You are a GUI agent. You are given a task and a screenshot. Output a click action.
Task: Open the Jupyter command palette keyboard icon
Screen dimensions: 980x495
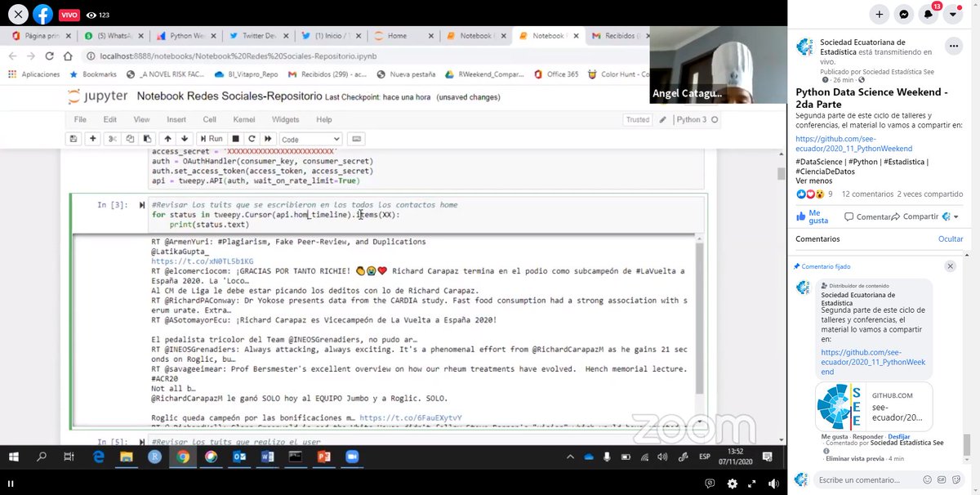356,139
